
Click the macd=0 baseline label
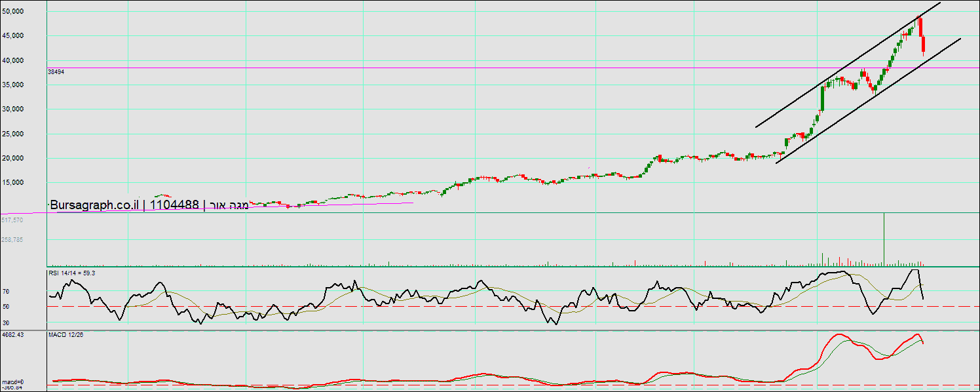click(x=13, y=382)
